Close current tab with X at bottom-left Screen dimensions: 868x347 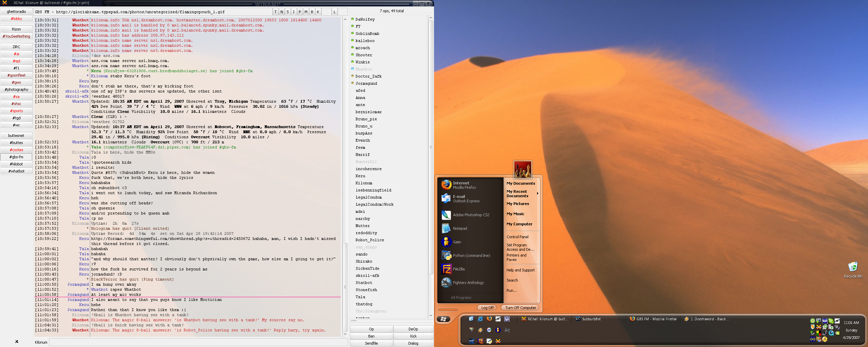coord(17,342)
